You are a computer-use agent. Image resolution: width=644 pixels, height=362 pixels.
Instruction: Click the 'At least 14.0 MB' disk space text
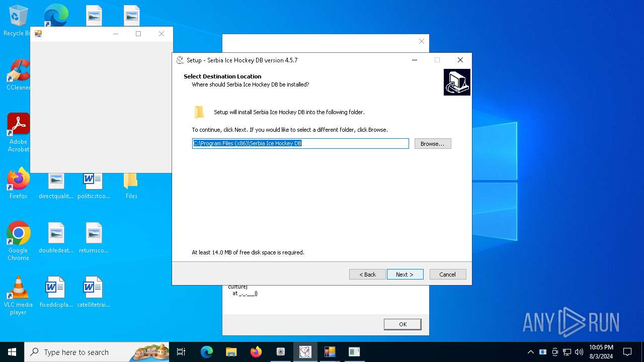point(248,252)
